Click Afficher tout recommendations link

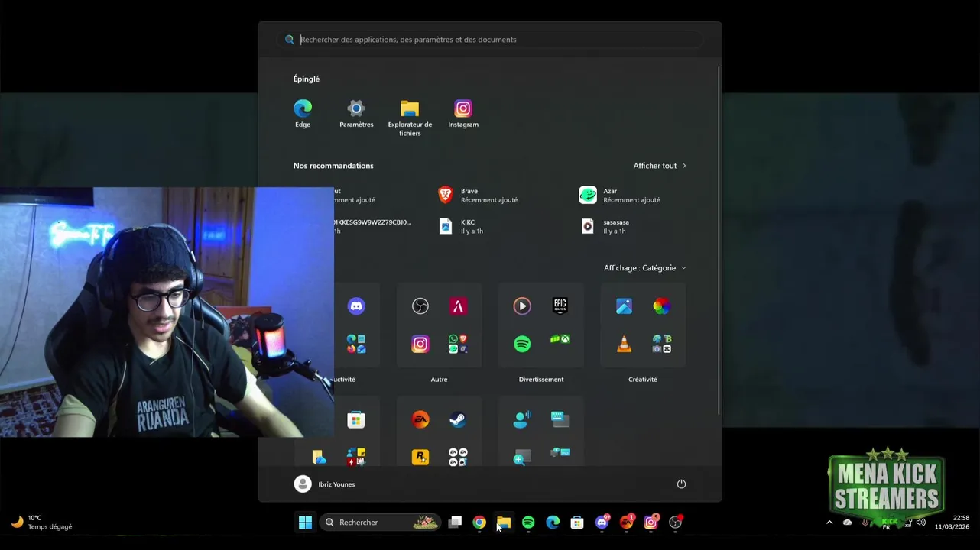click(660, 166)
